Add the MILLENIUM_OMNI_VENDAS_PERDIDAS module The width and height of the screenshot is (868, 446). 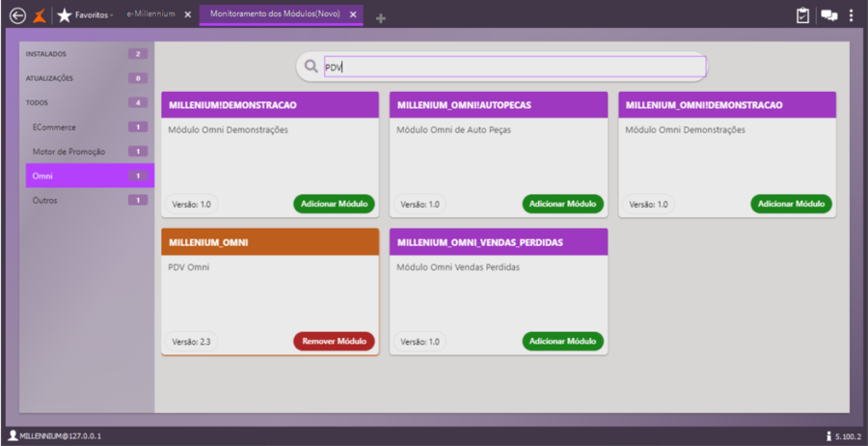[x=562, y=342]
